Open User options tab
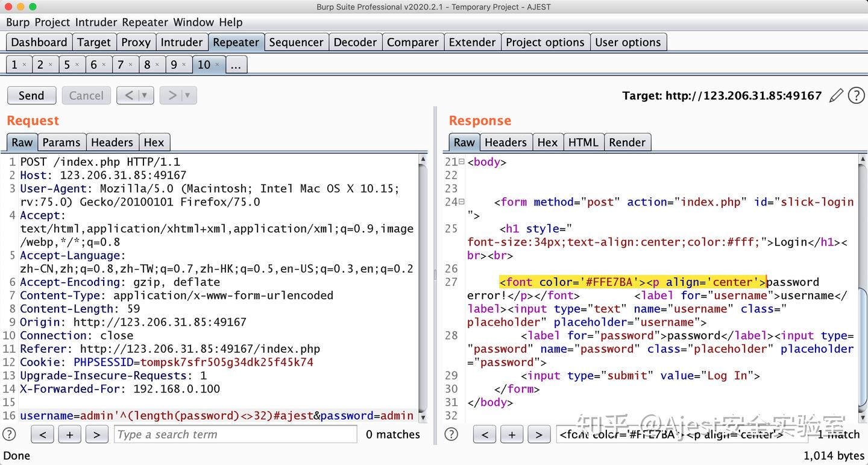The height and width of the screenshot is (465, 868). point(628,42)
